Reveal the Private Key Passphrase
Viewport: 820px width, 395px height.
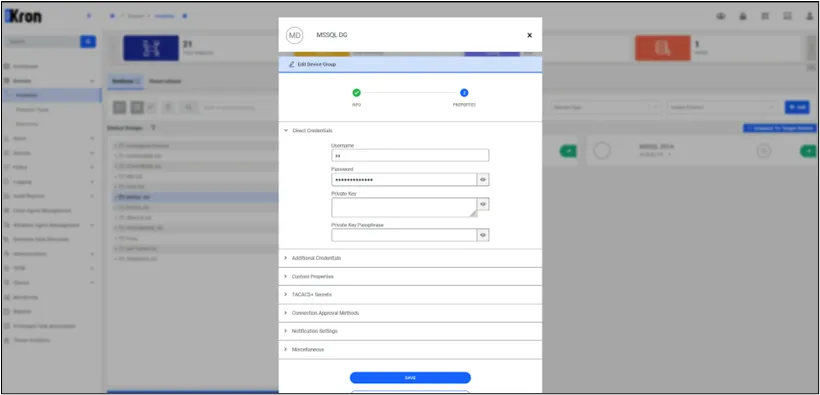[483, 235]
